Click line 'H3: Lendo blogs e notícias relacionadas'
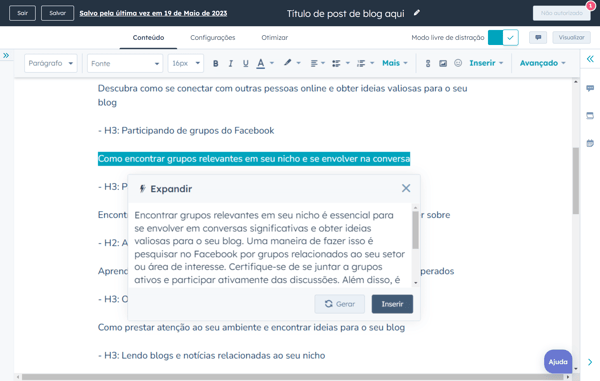 click(x=212, y=356)
